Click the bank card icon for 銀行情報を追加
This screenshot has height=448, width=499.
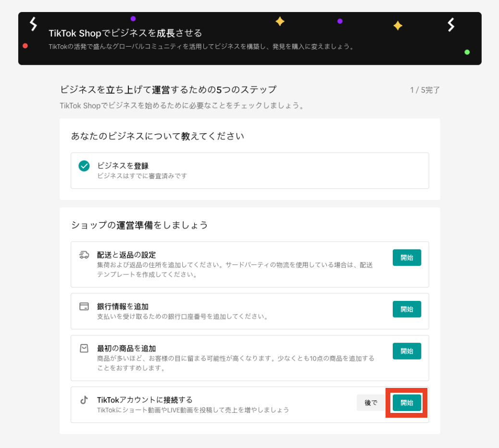click(84, 306)
